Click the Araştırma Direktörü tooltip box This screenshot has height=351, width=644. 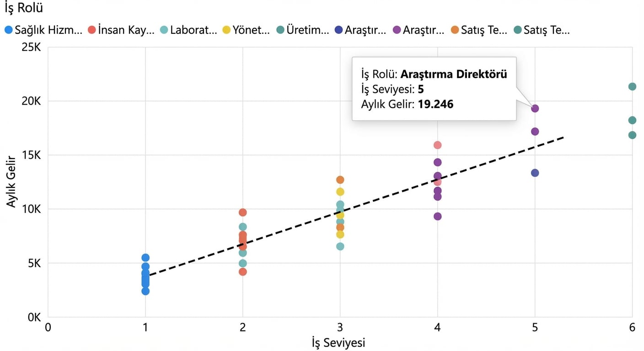click(x=434, y=89)
